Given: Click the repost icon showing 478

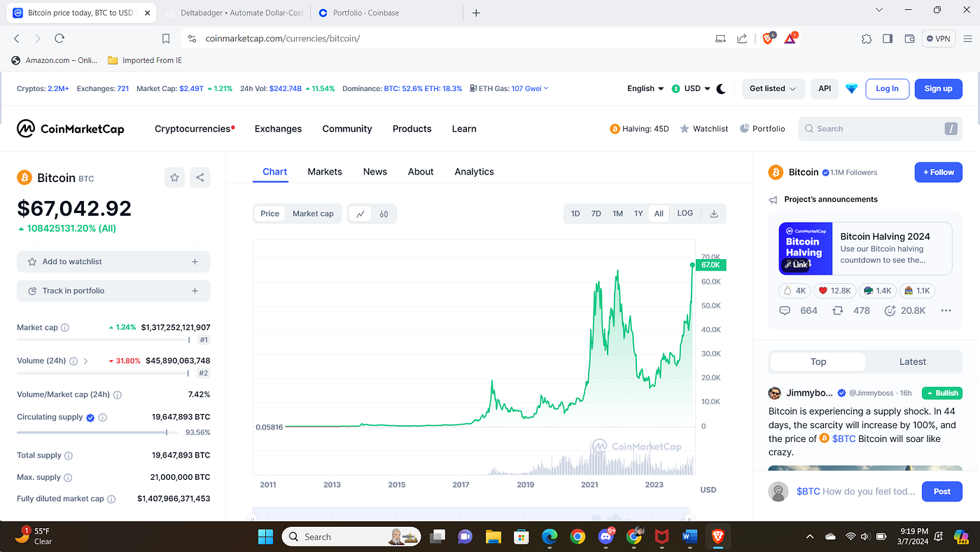Looking at the screenshot, I should point(837,310).
